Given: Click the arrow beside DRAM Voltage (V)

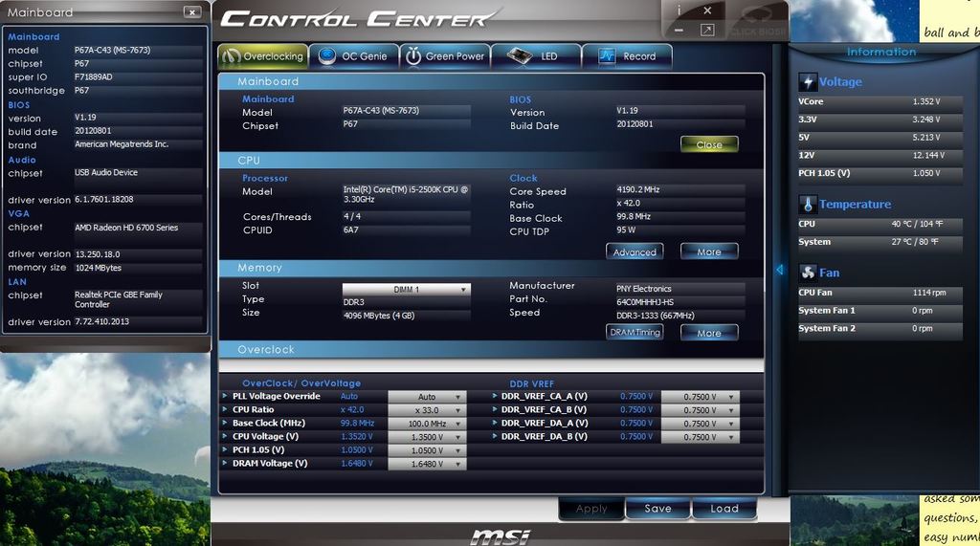Looking at the screenshot, I should click(x=225, y=463).
